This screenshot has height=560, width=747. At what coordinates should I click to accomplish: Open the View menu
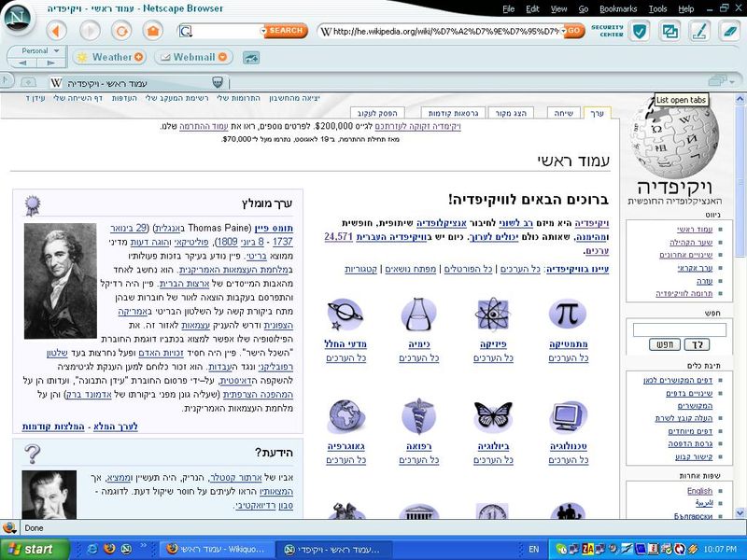(558, 9)
